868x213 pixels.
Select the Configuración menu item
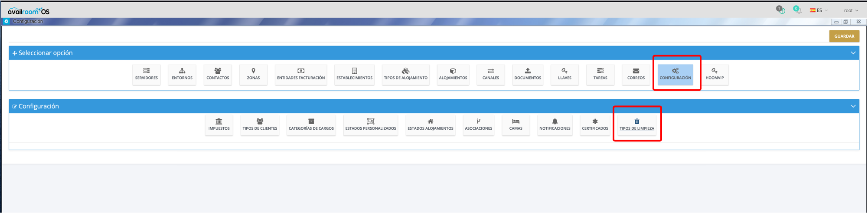tap(675, 74)
